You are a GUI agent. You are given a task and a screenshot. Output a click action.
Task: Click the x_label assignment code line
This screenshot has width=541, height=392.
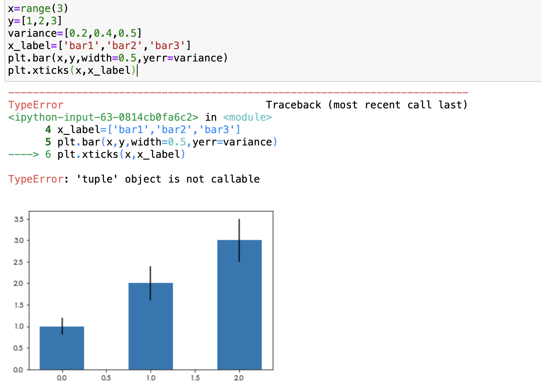[99, 45]
